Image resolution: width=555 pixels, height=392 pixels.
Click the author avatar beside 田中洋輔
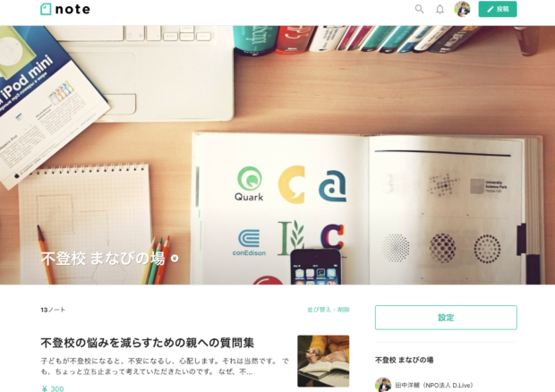(x=383, y=385)
